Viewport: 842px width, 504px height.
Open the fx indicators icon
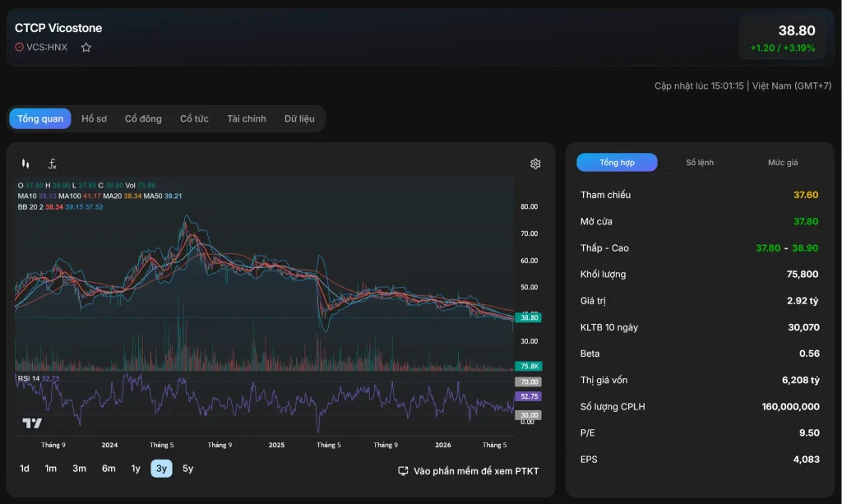[x=52, y=164]
